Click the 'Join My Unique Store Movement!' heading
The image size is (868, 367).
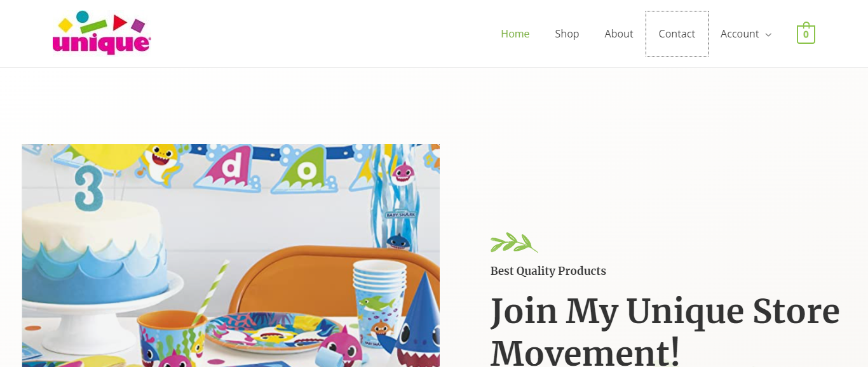click(665, 330)
